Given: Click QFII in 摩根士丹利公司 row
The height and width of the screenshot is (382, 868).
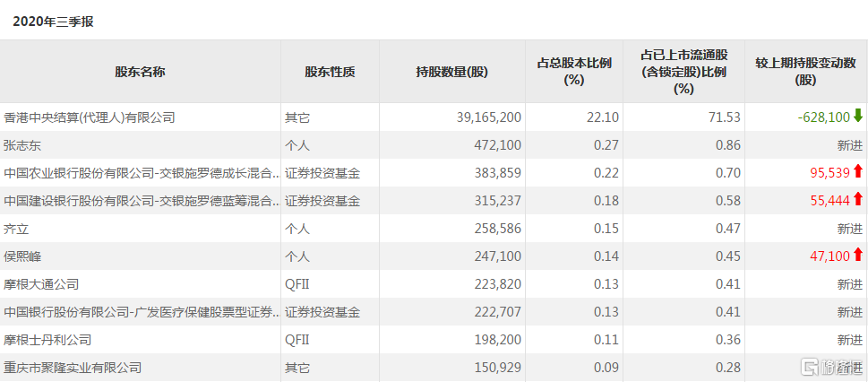Looking at the screenshot, I should (x=296, y=339).
